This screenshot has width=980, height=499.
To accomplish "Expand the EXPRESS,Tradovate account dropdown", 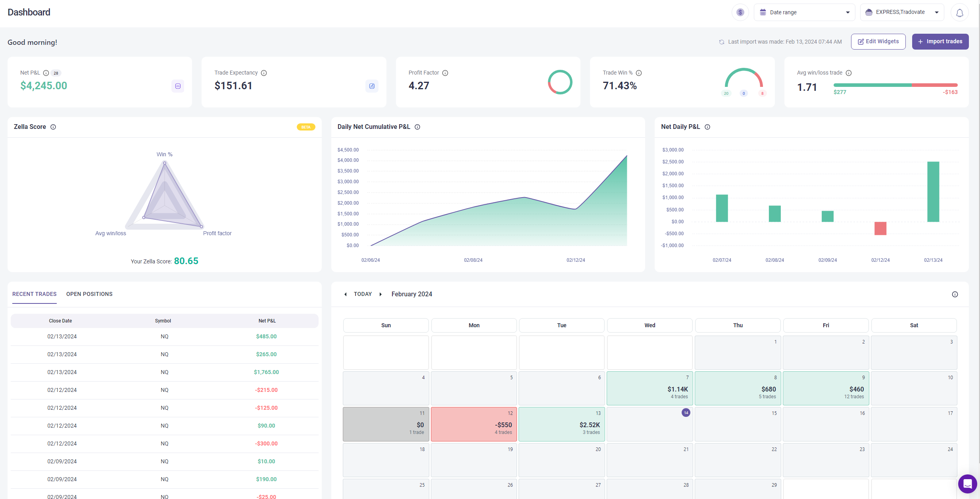I will [x=902, y=12].
